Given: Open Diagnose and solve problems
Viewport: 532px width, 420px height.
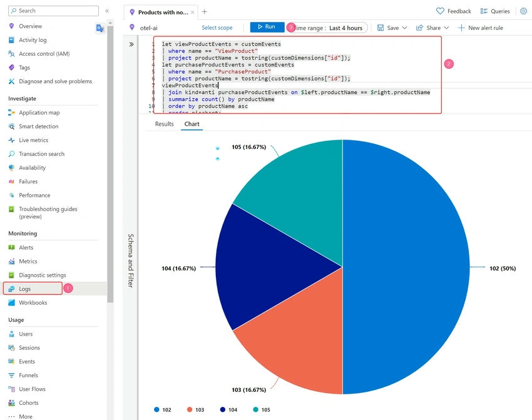Looking at the screenshot, I should (55, 81).
